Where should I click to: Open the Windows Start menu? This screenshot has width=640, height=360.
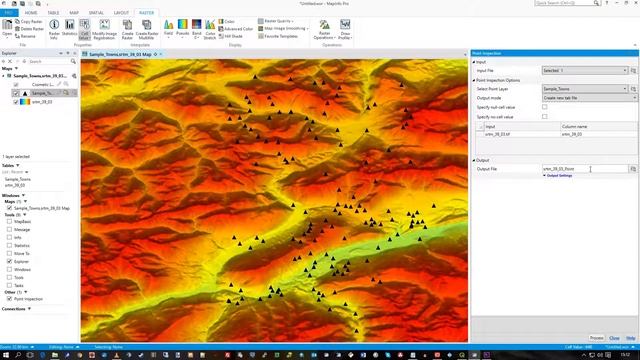click(x=6, y=355)
